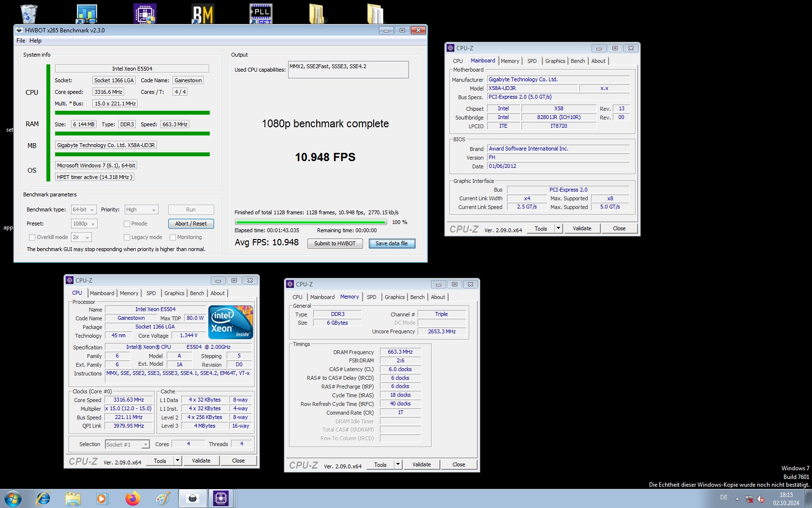
Task: Switch to SPD tab in Mainboard window
Action: coord(532,61)
